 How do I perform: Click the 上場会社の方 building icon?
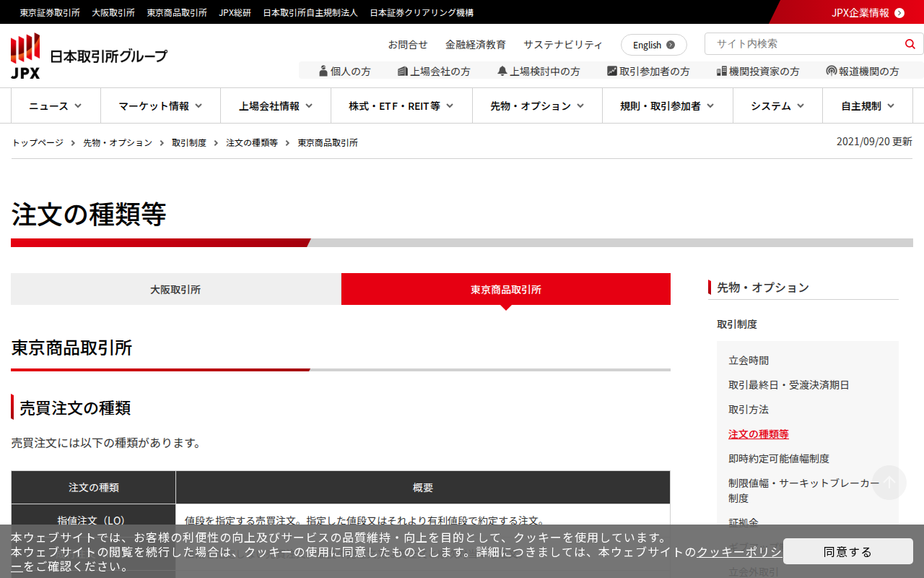tap(403, 71)
